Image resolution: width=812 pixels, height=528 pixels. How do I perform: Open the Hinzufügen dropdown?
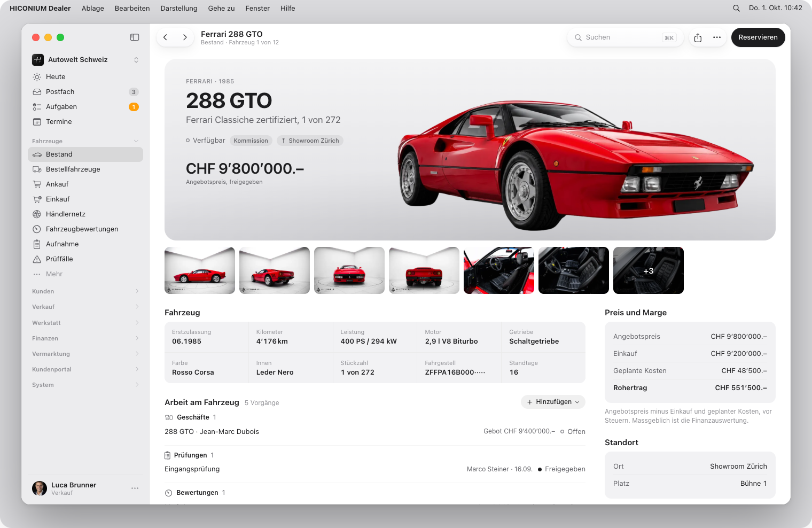coord(553,402)
